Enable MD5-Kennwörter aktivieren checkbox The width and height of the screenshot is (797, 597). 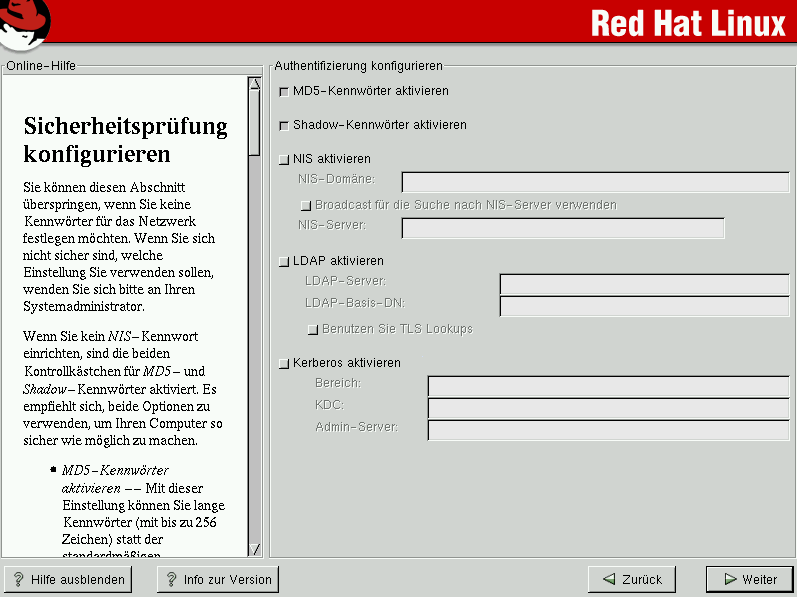tap(284, 91)
